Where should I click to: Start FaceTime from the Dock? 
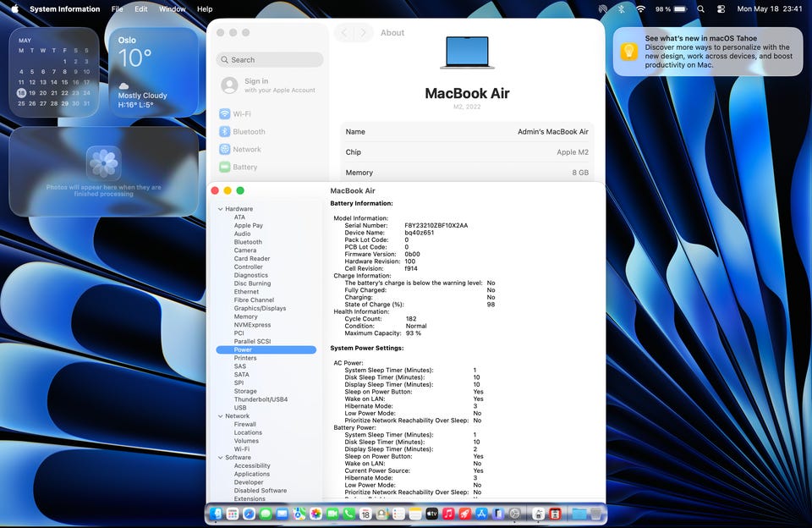332,514
